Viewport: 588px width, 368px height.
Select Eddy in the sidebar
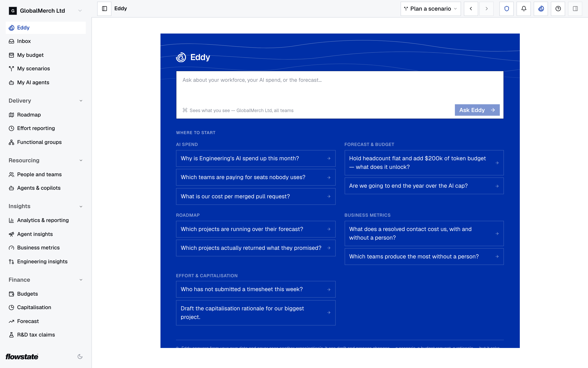point(46,28)
